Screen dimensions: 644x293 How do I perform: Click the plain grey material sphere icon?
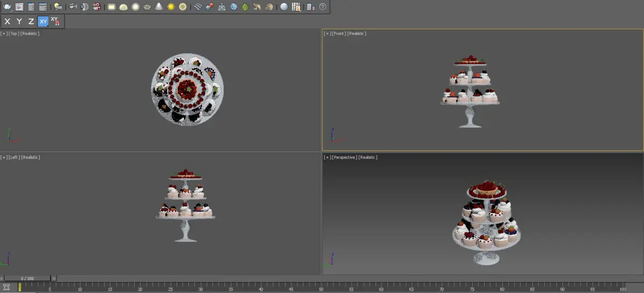click(x=284, y=7)
